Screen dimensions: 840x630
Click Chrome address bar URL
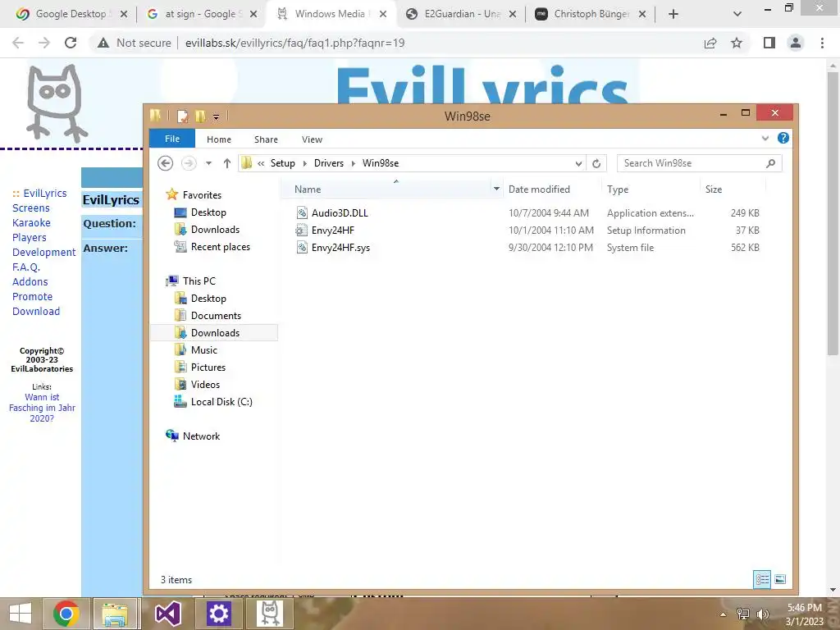[x=294, y=43]
